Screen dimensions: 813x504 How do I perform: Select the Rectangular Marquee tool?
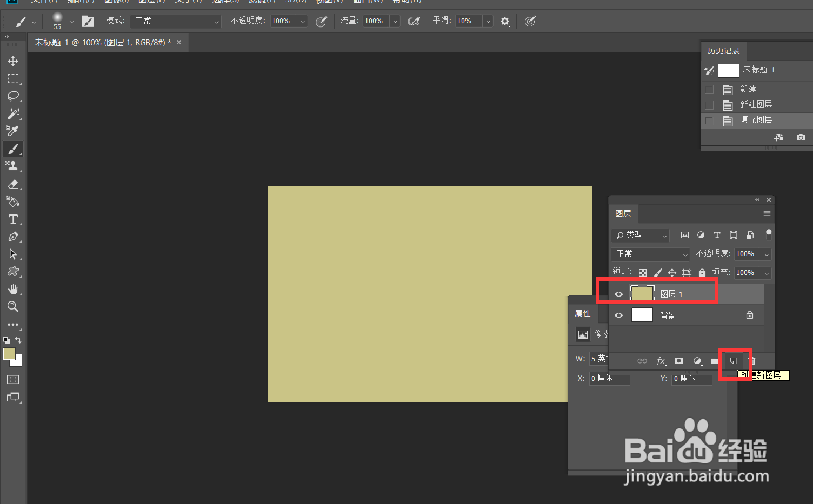point(13,79)
